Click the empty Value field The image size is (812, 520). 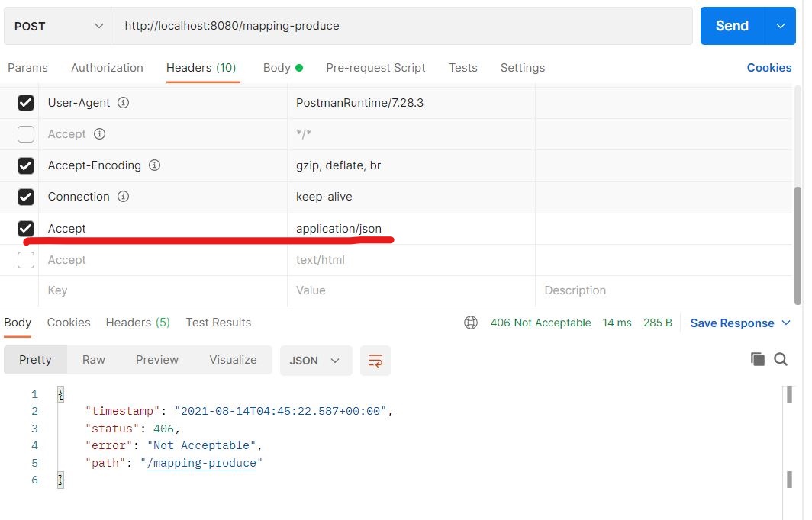tap(411, 290)
